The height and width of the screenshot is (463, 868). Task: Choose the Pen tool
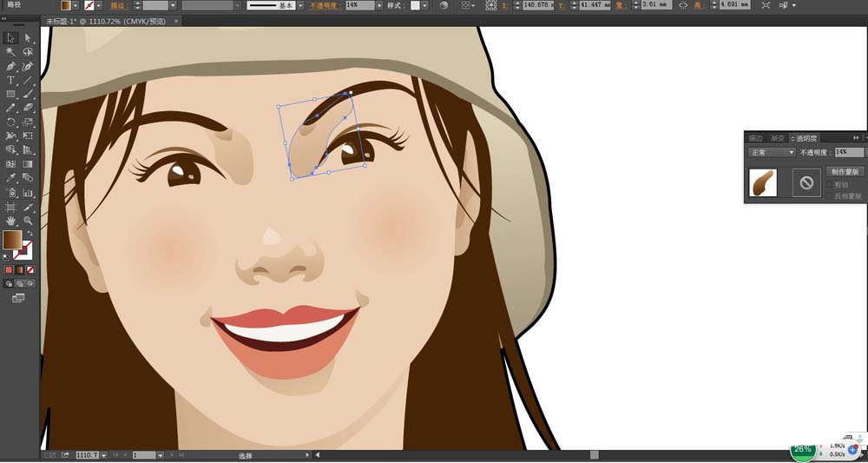click(x=10, y=66)
